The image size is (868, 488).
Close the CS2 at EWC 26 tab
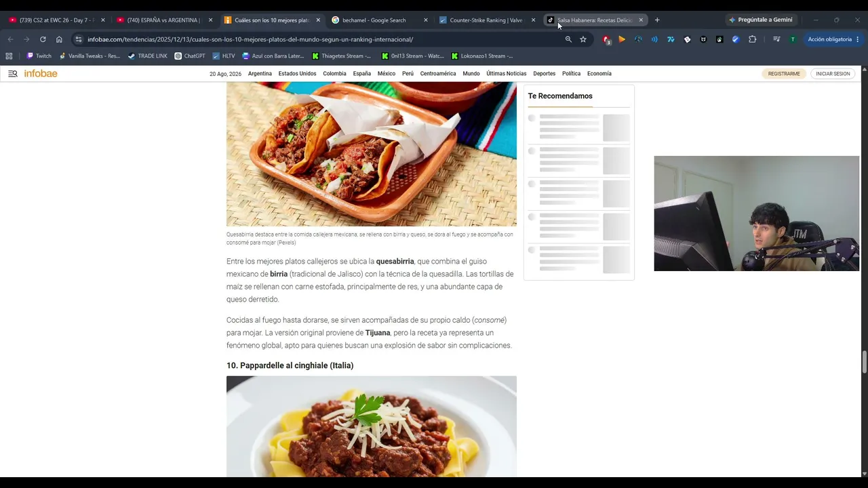[103, 20]
